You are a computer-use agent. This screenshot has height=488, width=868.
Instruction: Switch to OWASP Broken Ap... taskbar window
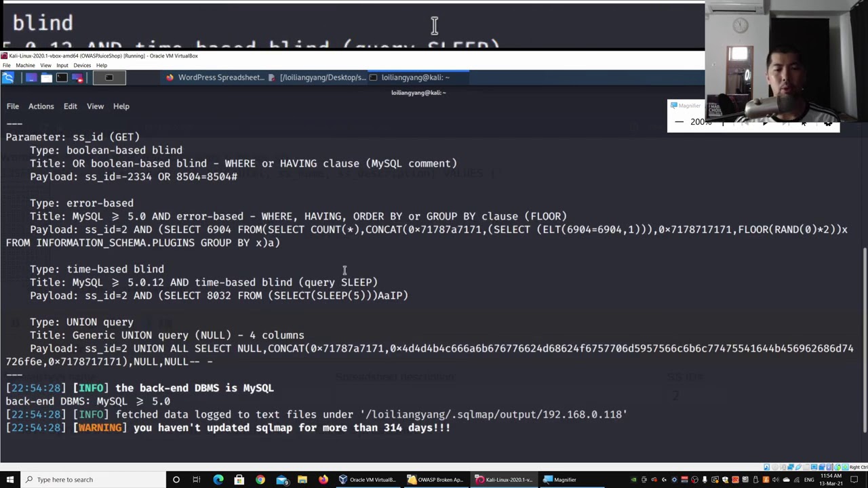pos(436,480)
